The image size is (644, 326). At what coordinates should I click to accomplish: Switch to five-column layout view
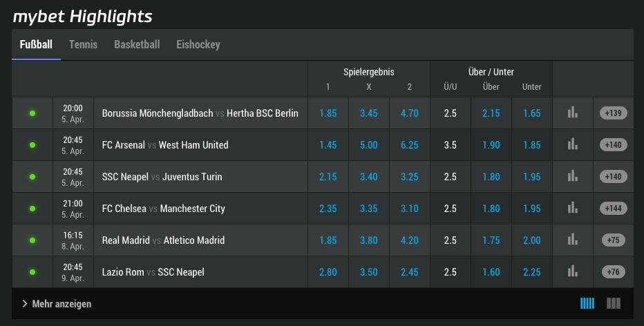(x=587, y=303)
